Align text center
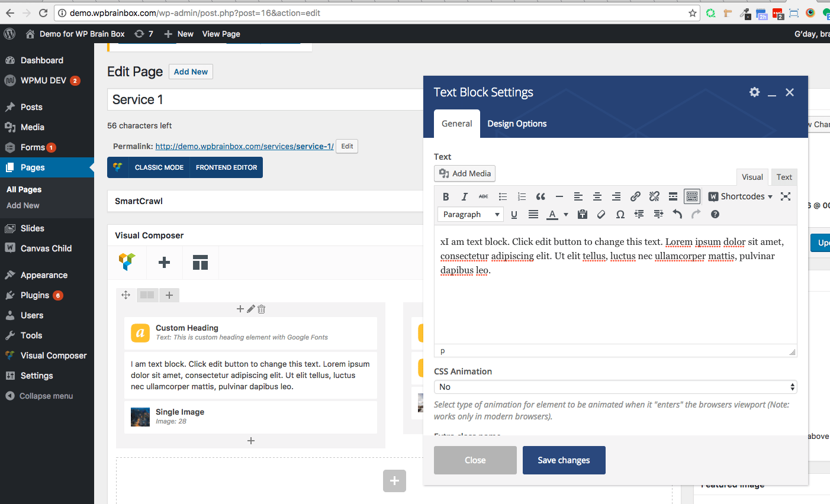Viewport: 830px width, 504px height. click(597, 196)
